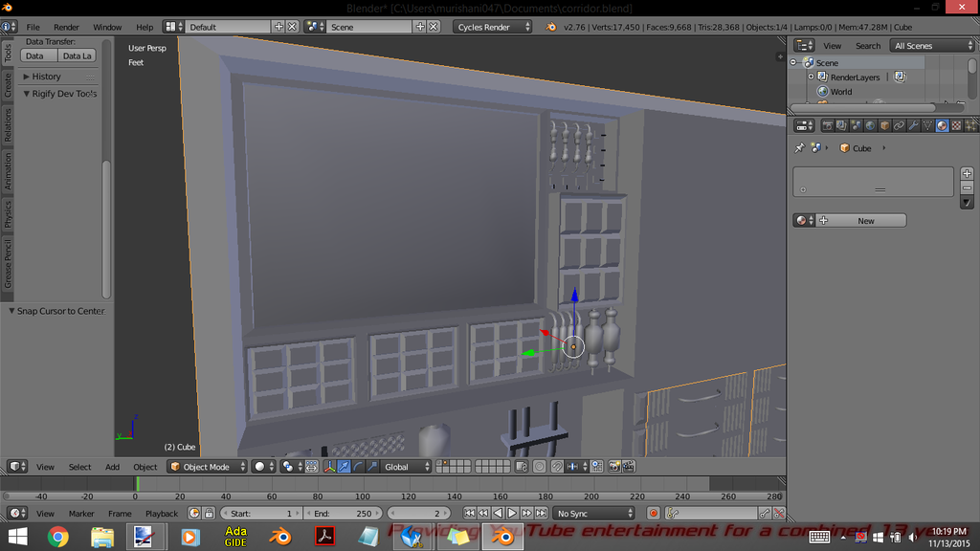Image resolution: width=980 pixels, height=551 pixels.
Task: Open the Scene properties tab
Action: tap(856, 125)
